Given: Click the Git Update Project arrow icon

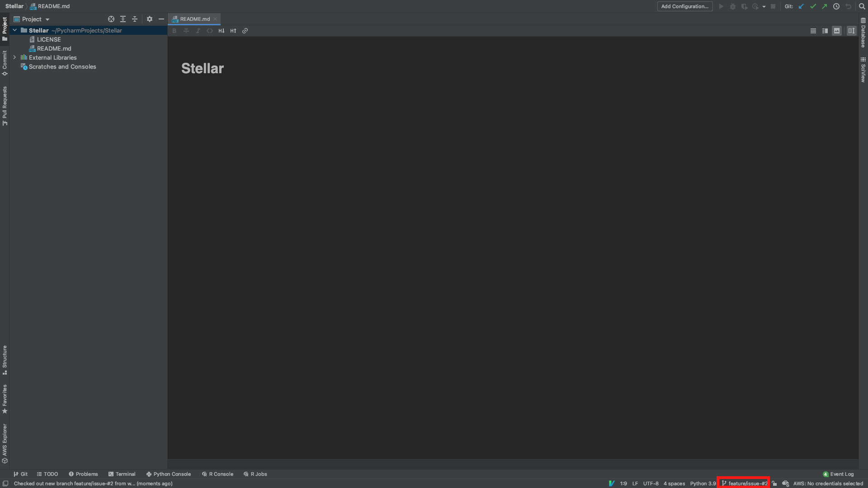Looking at the screenshot, I should pyautogui.click(x=801, y=6).
